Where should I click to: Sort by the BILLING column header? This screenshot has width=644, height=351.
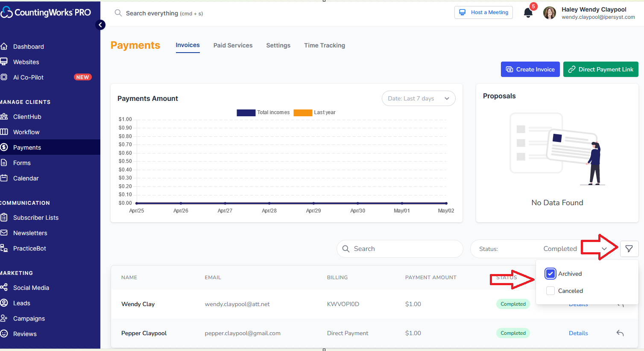tap(337, 277)
